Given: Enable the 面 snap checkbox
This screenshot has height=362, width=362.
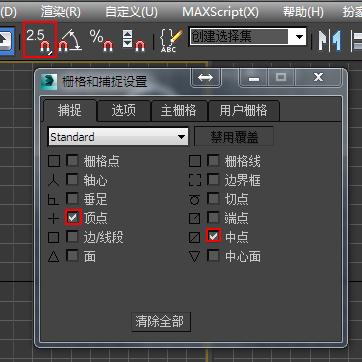Looking at the screenshot, I should pos(72,256).
